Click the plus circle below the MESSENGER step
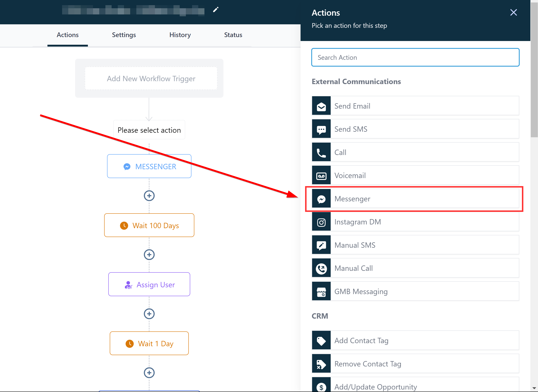The width and height of the screenshot is (538, 392). click(x=149, y=196)
